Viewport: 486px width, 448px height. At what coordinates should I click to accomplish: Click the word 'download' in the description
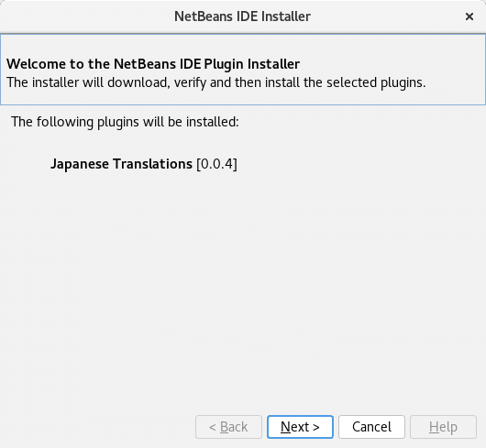click(x=138, y=82)
